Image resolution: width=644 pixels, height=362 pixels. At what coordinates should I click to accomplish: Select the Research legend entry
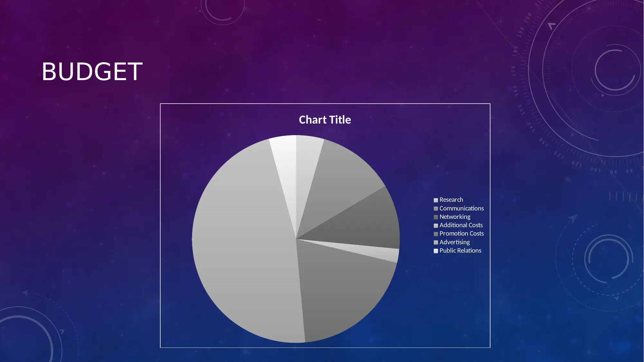click(448, 200)
